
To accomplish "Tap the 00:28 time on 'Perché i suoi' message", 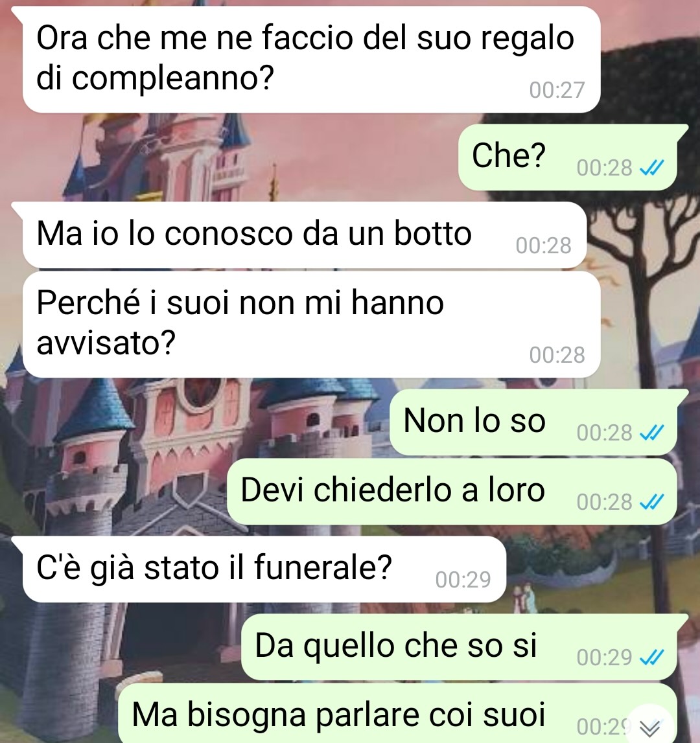I will click(557, 355).
